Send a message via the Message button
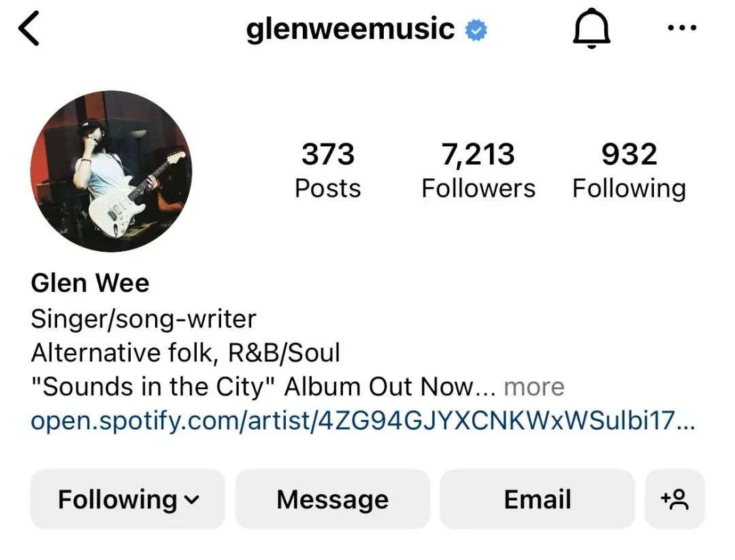Image resolution: width=735 pixels, height=560 pixels. 332,499
